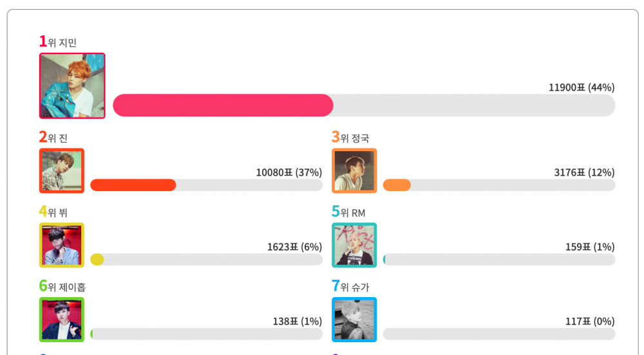Click the gray vote bar for 슈가
This screenshot has height=355, width=644.
pos(499,334)
